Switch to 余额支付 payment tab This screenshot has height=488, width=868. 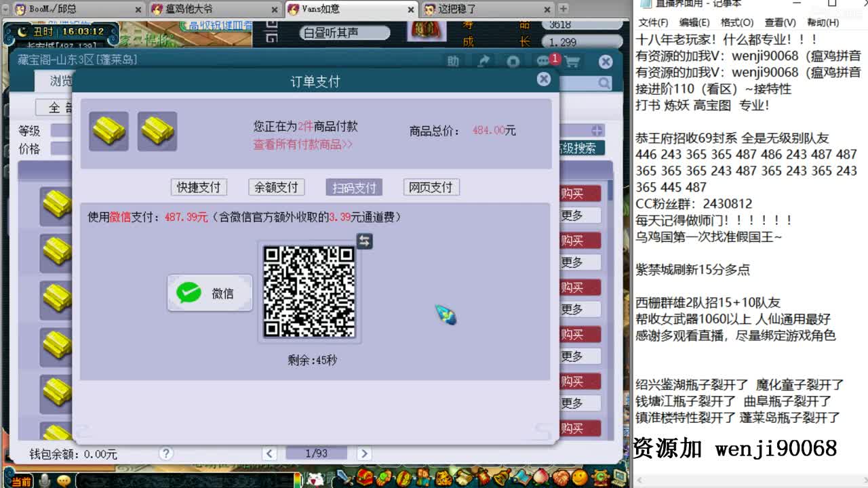(x=277, y=187)
